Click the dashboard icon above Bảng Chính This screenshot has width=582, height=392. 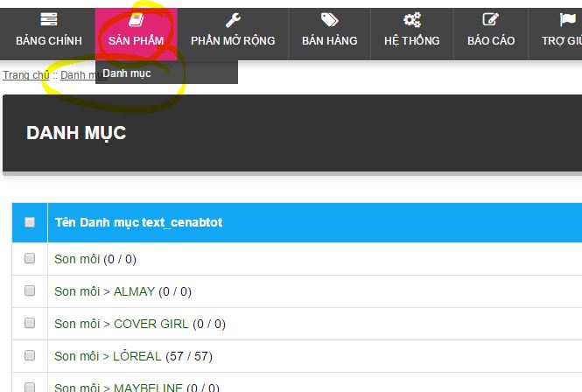(x=49, y=20)
